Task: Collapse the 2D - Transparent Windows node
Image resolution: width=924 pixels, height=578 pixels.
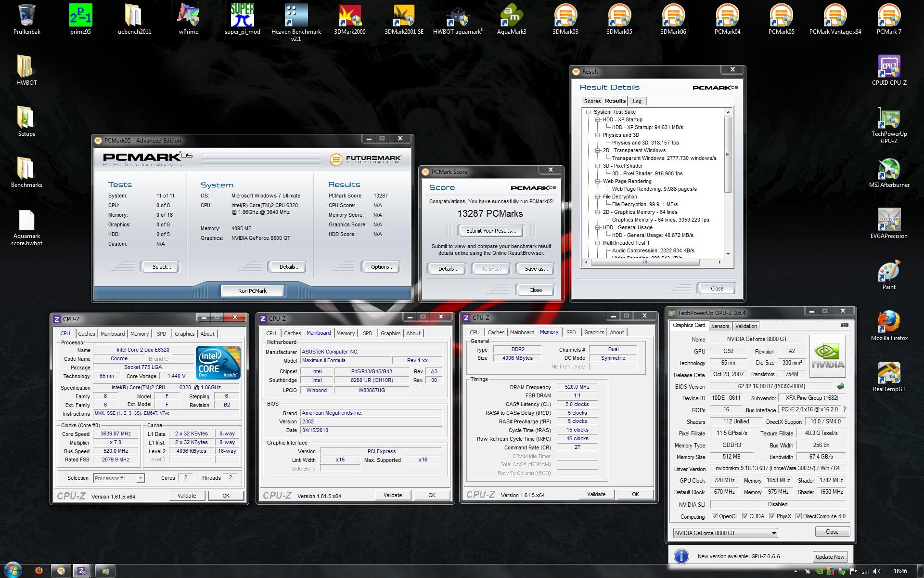Action: (x=597, y=150)
